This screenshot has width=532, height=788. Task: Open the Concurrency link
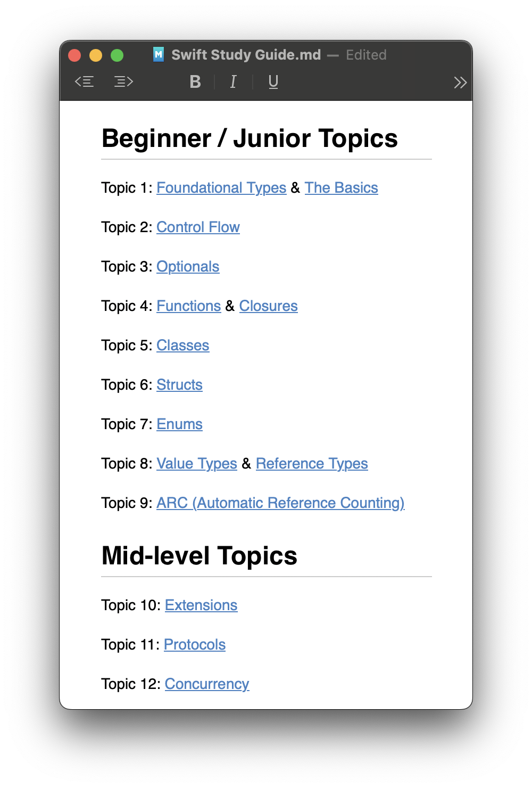(x=207, y=684)
